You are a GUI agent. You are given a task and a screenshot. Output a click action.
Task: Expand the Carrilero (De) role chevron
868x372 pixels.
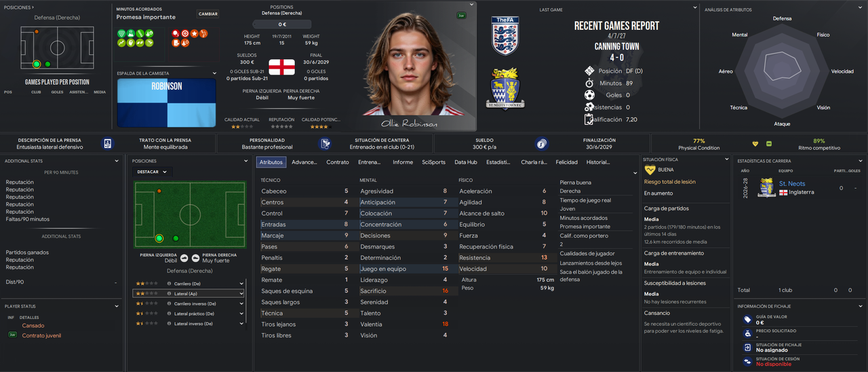coord(241,284)
